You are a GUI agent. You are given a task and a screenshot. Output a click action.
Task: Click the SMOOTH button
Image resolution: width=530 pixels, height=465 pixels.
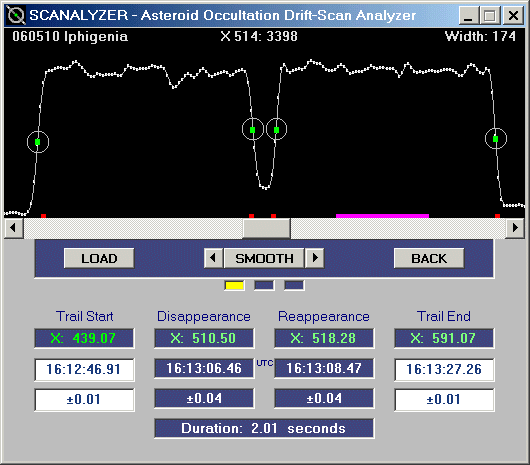[x=264, y=259]
